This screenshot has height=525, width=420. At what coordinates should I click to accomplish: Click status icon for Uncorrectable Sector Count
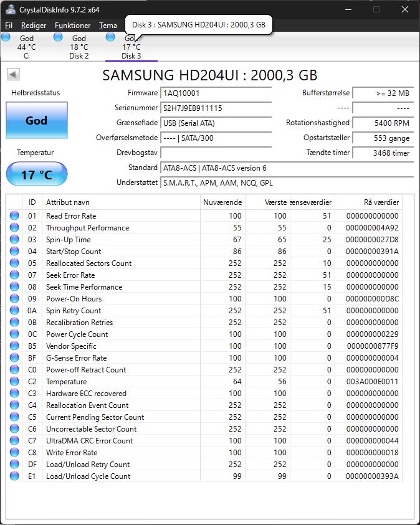click(14, 428)
